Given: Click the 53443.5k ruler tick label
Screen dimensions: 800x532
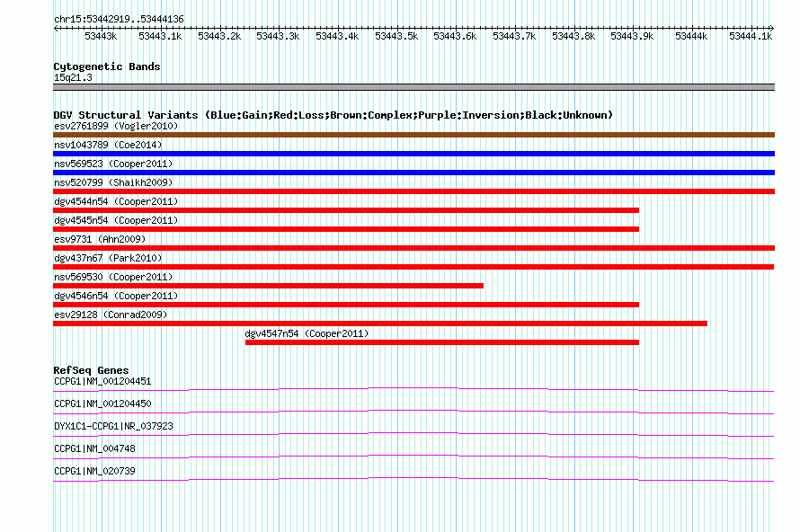Looking at the screenshot, I should (x=396, y=37).
